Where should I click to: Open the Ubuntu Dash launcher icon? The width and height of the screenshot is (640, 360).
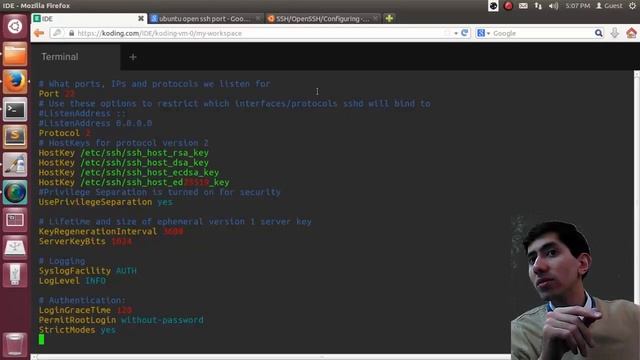15,27
